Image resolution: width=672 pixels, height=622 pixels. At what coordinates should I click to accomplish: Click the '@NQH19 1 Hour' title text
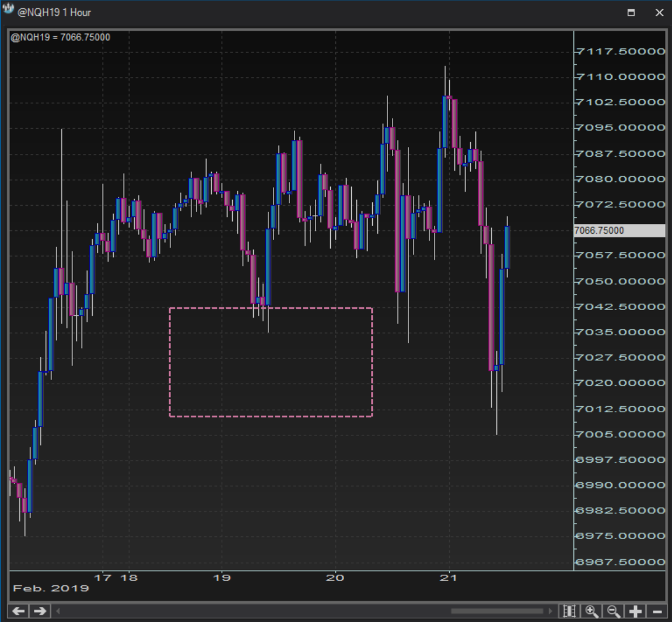pyautogui.click(x=54, y=12)
